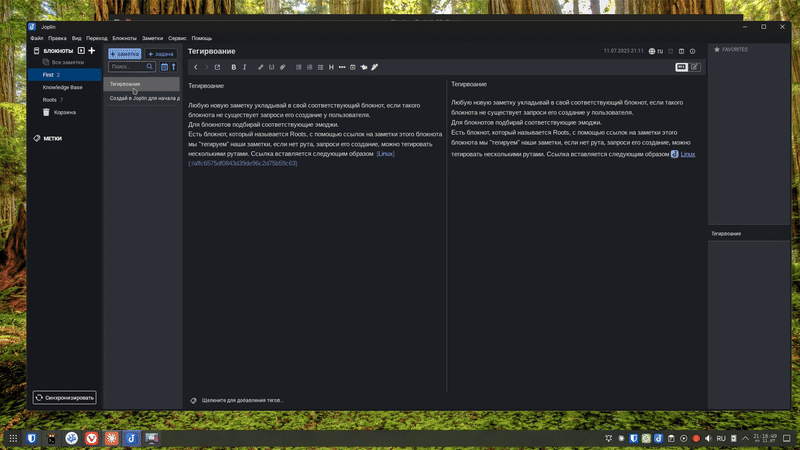This screenshot has width=800, height=450.
Task: Switch keyboard layout via RU indicator
Action: tap(721, 438)
